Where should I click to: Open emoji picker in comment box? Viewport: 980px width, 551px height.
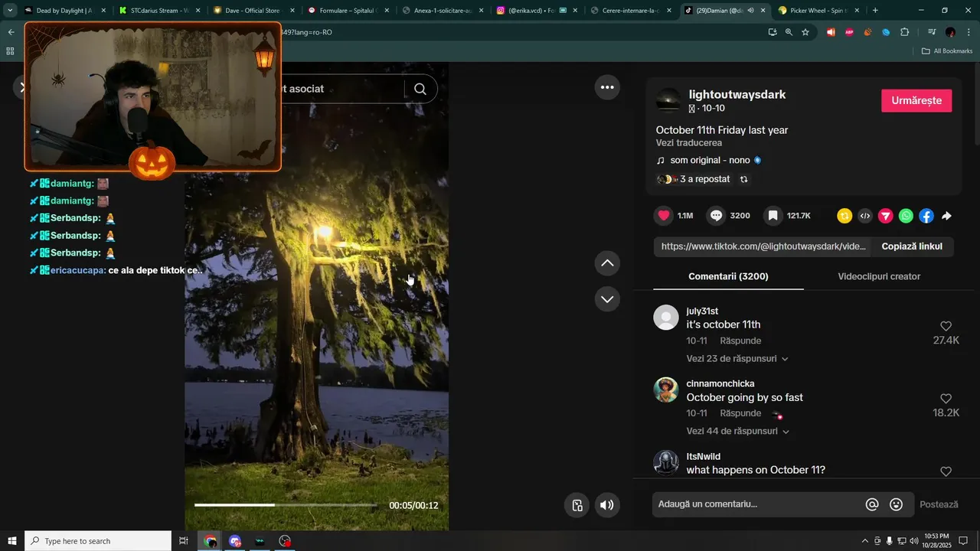pyautogui.click(x=897, y=504)
